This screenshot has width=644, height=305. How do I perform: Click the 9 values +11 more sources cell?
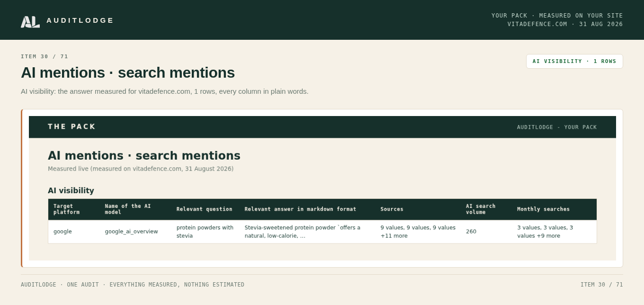(418, 232)
